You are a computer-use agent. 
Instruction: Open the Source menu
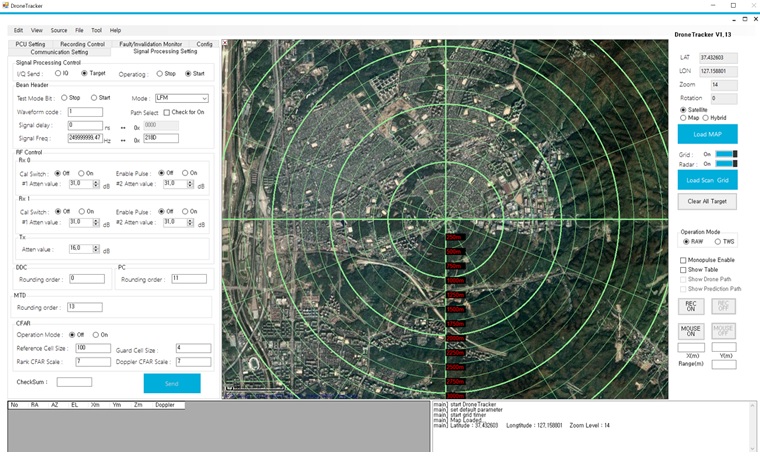click(59, 30)
